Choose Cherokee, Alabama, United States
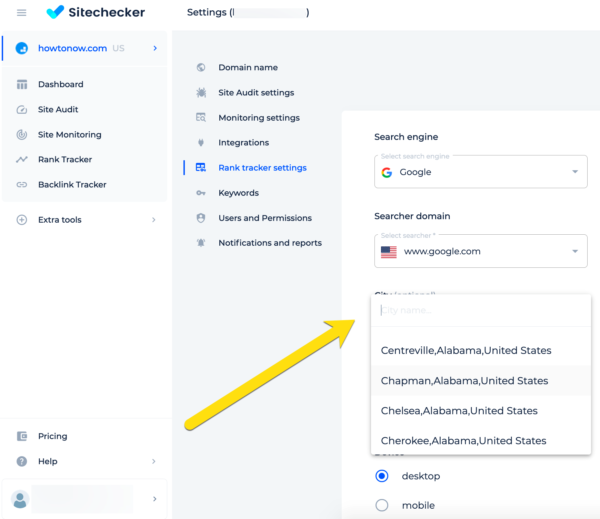The image size is (600, 519). [481, 441]
